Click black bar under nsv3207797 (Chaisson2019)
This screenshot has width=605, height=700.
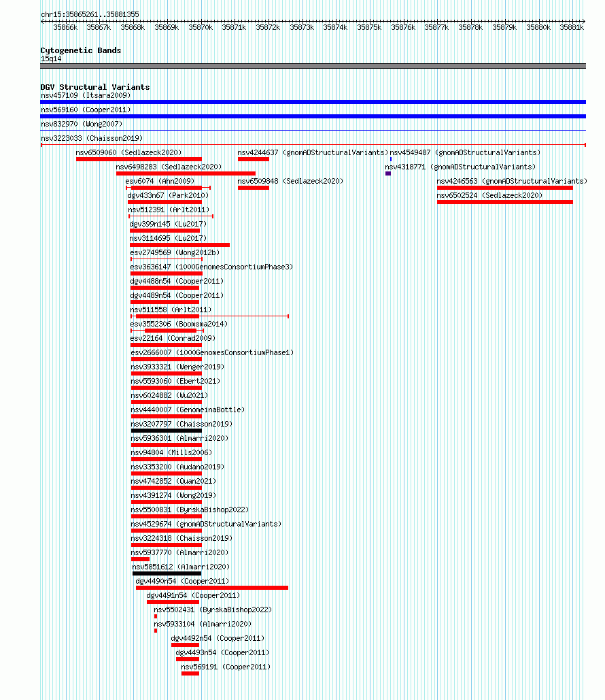pyautogui.click(x=167, y=431)
